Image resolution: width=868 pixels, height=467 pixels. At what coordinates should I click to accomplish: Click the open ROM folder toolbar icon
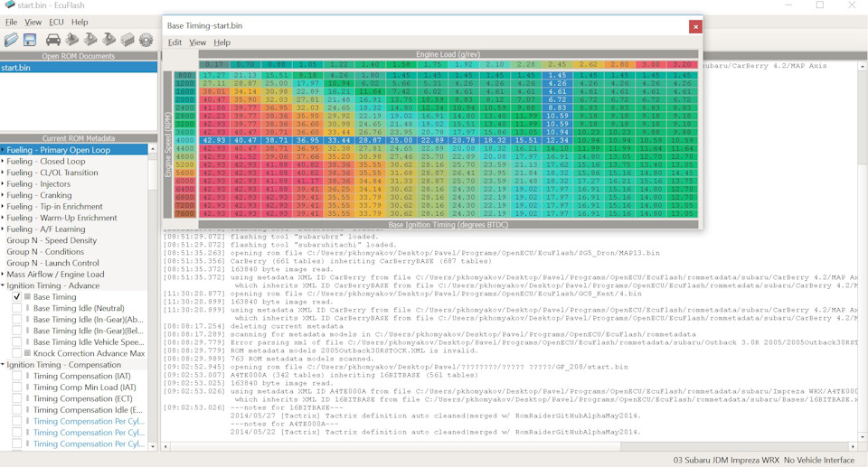pos(11,39)
